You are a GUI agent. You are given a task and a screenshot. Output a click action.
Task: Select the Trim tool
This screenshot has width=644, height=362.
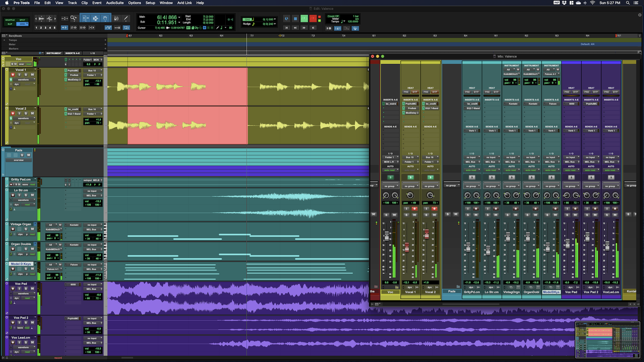pyautogui.click(x=86, y=18)
